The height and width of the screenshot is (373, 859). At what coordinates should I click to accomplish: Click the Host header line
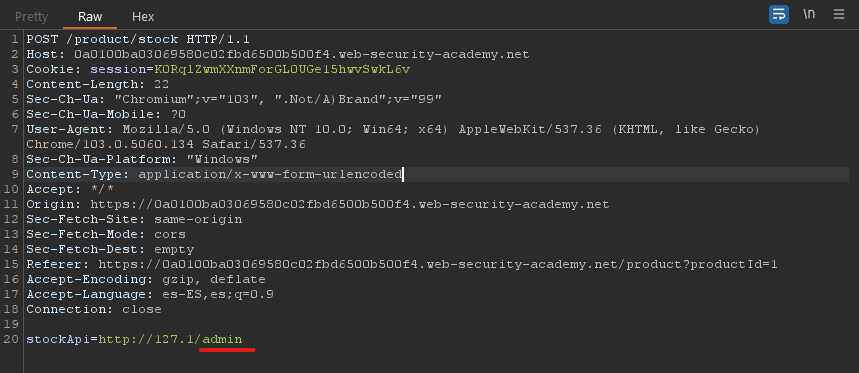[x=278, y=54]
